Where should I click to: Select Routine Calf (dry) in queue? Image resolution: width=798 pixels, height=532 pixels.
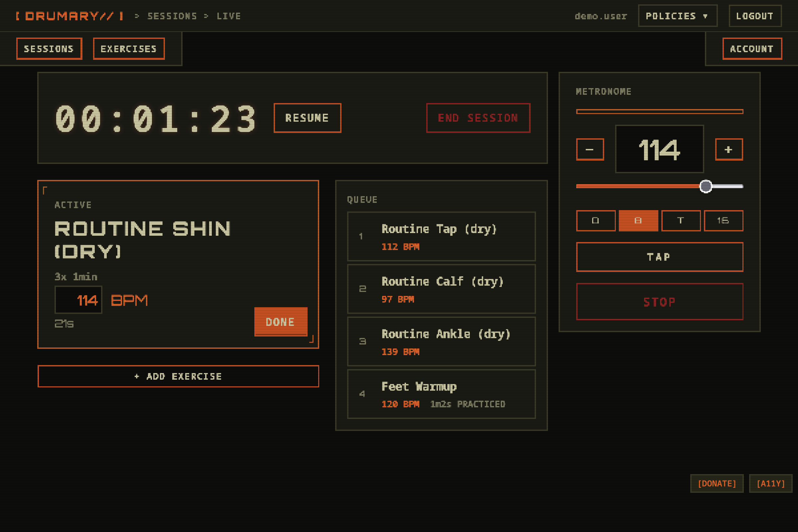[442, 289]
